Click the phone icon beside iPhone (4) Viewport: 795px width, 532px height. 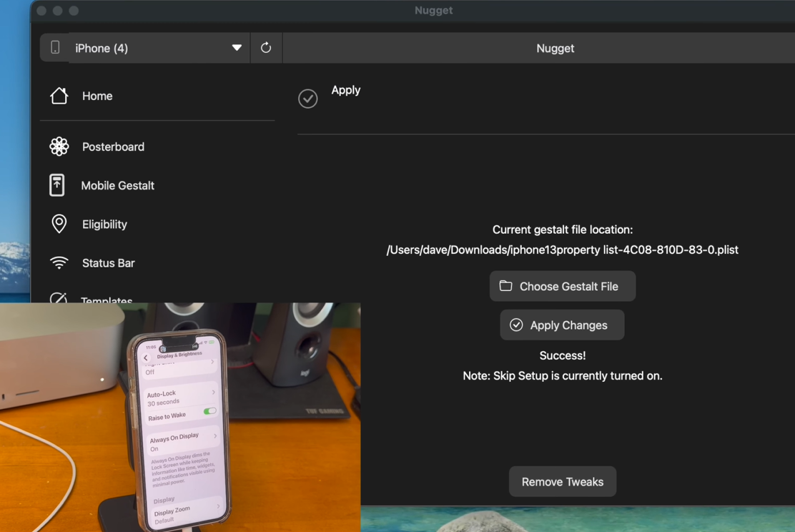pos(55,48)
